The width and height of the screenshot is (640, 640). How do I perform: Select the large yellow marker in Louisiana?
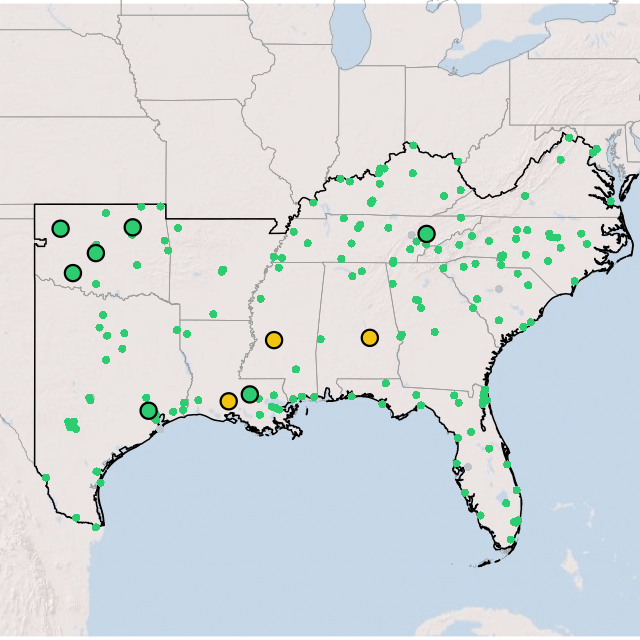tap(229, 401)
